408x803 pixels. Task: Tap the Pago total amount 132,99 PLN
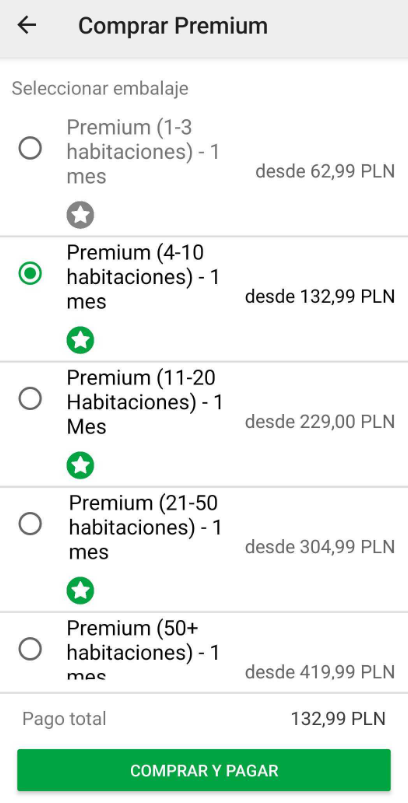[338, 719]
